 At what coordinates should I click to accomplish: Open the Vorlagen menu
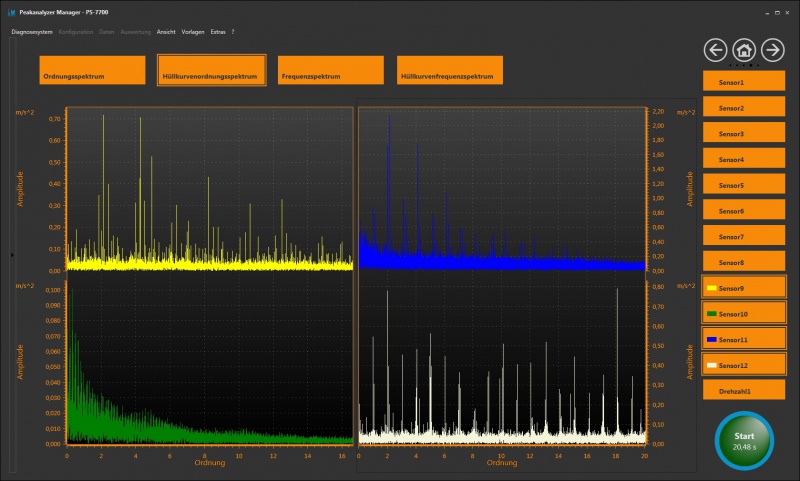tap(193, 32)
